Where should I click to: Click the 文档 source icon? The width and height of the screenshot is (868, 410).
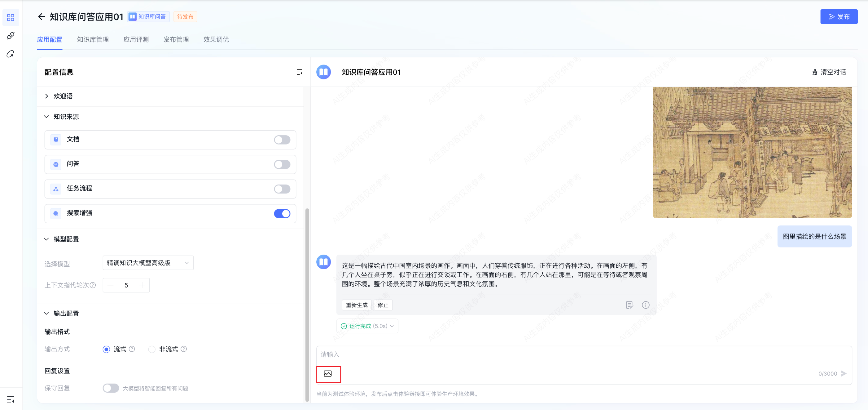pos(56,140)
